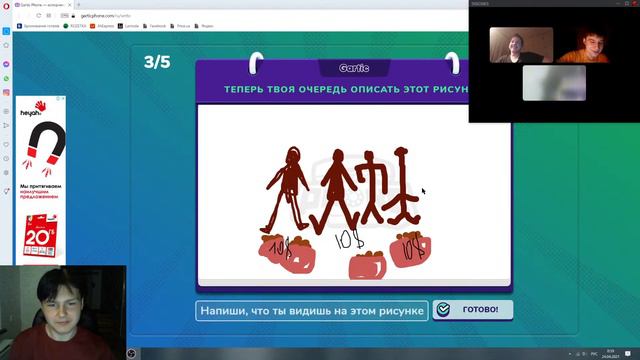Open Instagram in Opera sidebar

[x=6, y=93]
